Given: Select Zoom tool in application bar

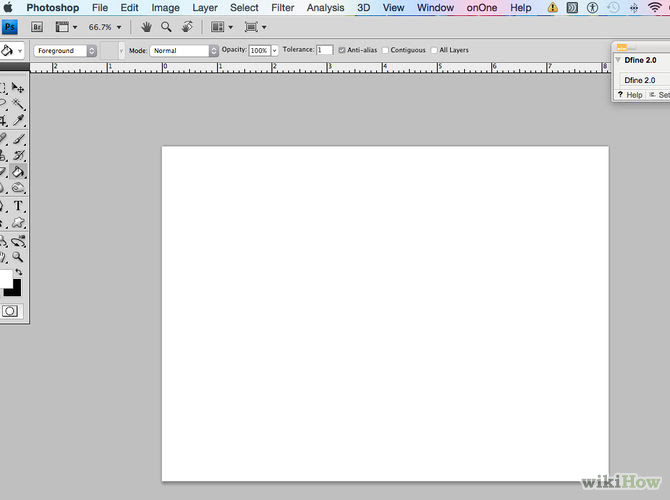Looking at the screenshot, I should [x=166, y=27].
